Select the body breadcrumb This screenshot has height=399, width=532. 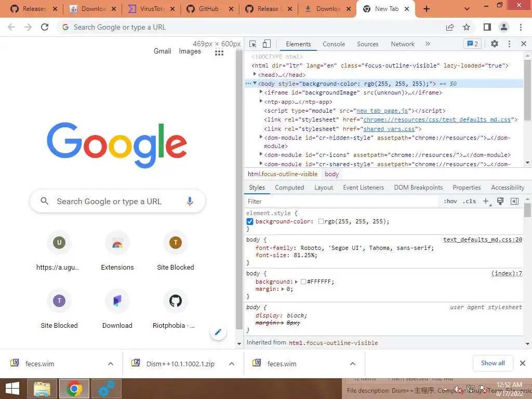(x=331, y=174)
